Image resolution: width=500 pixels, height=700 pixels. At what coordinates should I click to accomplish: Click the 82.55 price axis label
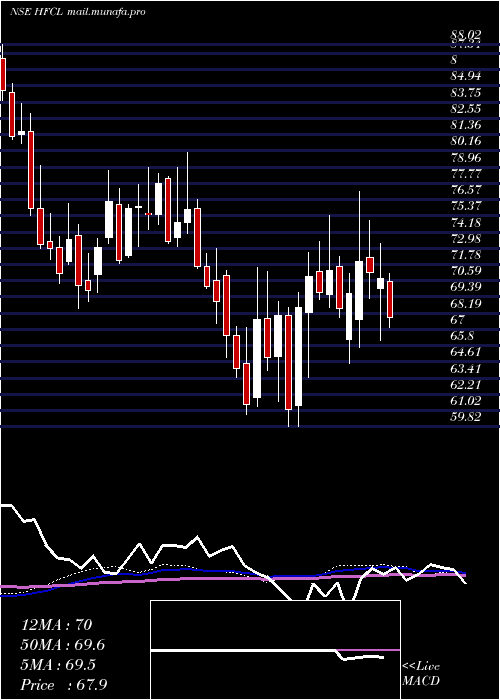(466, 109)
